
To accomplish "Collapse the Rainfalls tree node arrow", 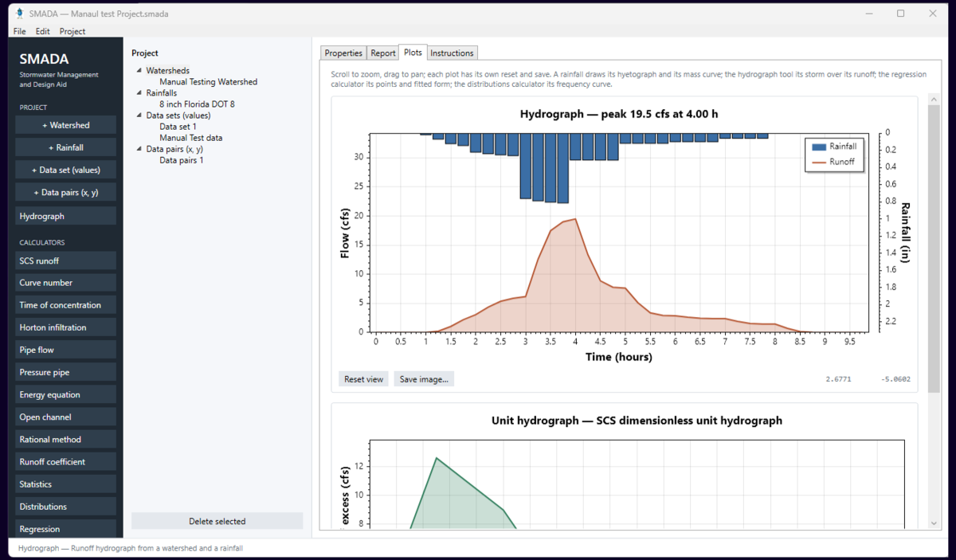I will tap(139, 93).
